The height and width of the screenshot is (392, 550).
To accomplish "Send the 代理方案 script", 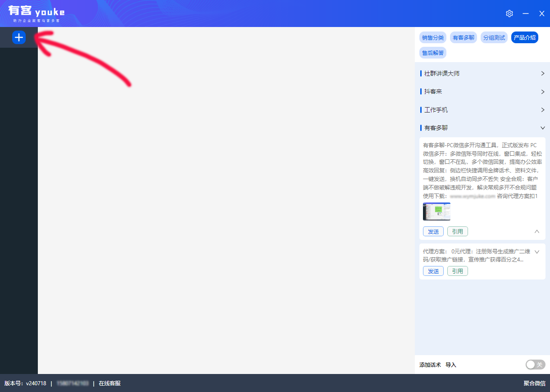I will tap(433, 271).
